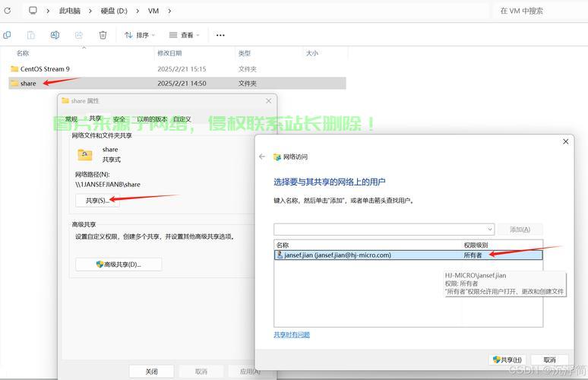Screen dimensions: 588x380
Task: Click Date modified column header
Action: (169, 53)
